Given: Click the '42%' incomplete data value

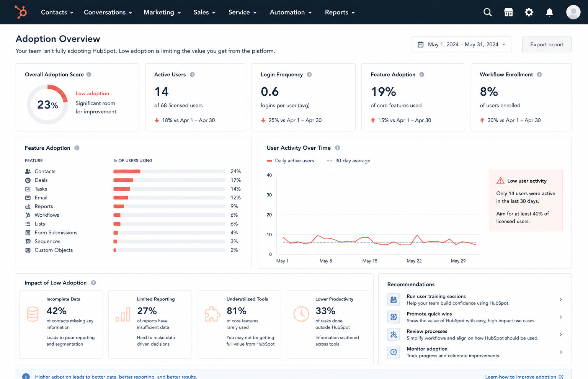Looking at the screenshot, I should tap(56, 311).
